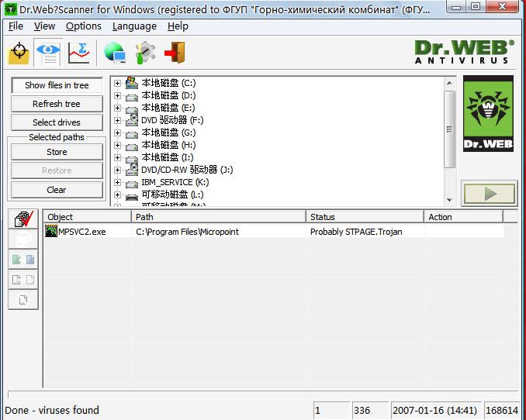
Task: Select the C:\Program Files\Micropoint path cell
Action: [x=187, y=232]
